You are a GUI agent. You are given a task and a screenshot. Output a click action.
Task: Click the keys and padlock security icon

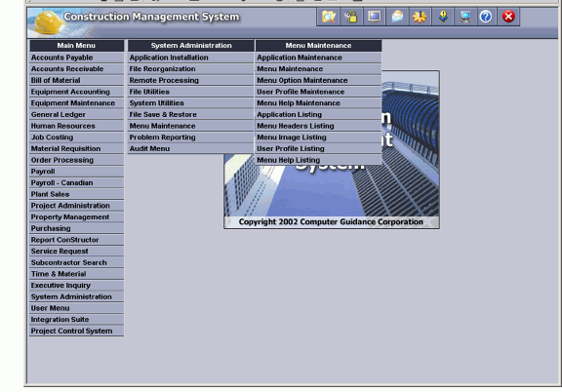pos(350,17)
